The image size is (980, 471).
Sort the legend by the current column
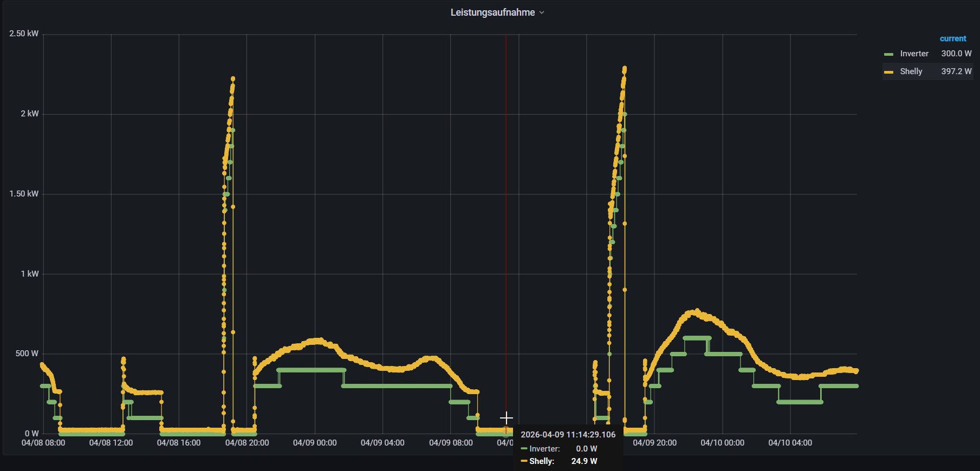(952, 38)
